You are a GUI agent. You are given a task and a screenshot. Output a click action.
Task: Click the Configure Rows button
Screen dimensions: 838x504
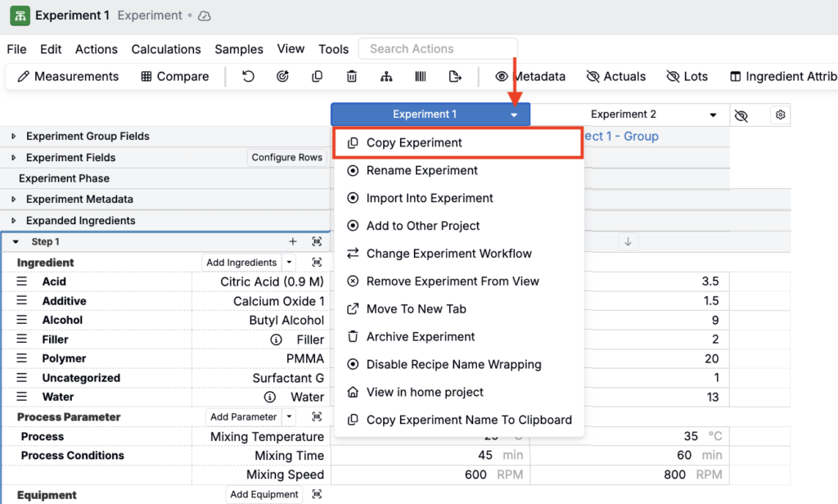286,158
